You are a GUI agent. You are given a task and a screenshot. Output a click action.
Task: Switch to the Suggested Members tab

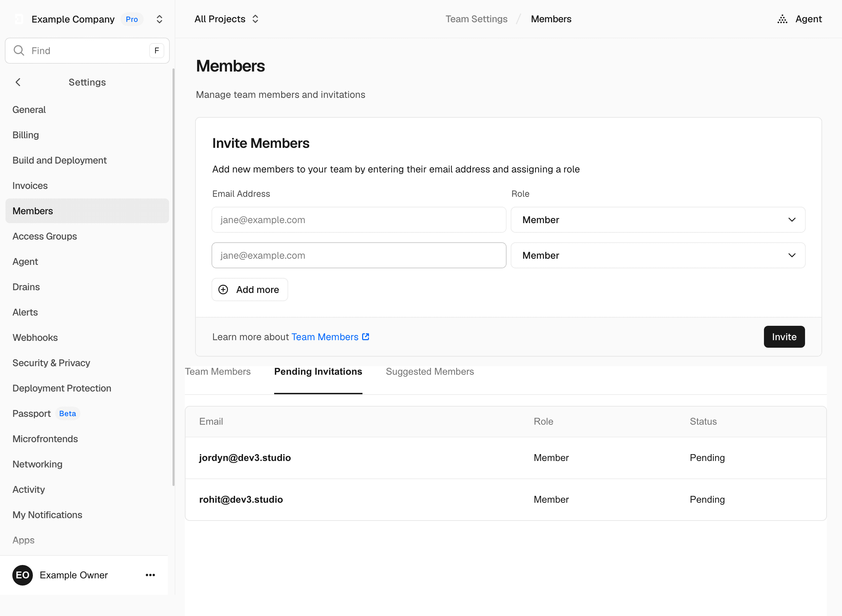(430, 371)
